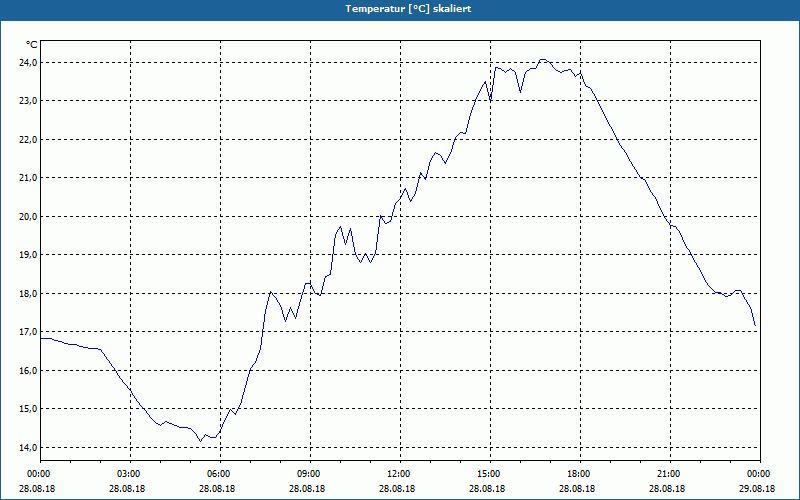Select the 16,0 y-axis label

(29, 371)
